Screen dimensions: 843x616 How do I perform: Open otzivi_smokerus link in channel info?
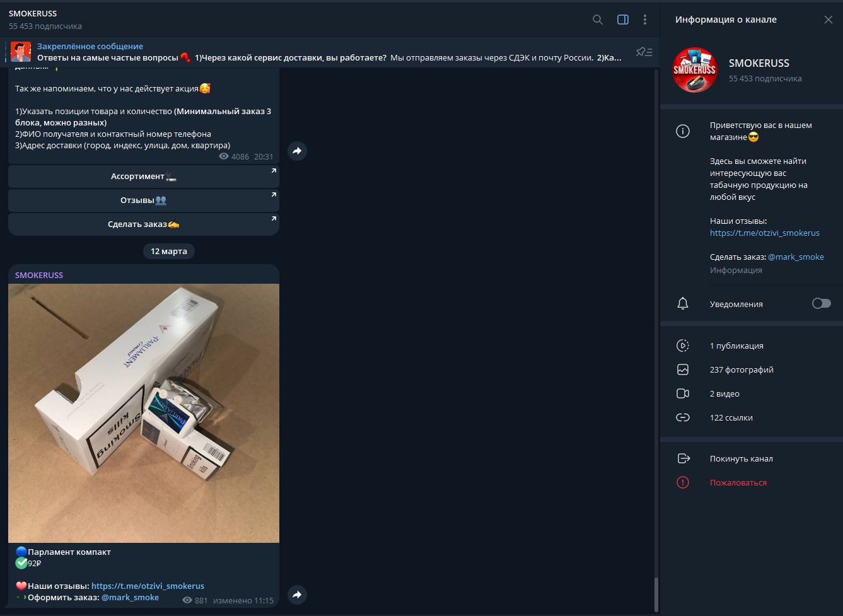(765, 233)
